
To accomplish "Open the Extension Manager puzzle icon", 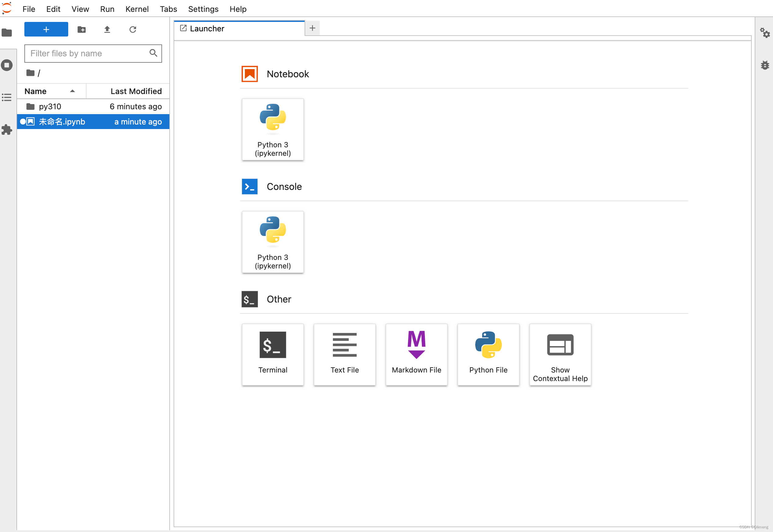I will [7, 130].
